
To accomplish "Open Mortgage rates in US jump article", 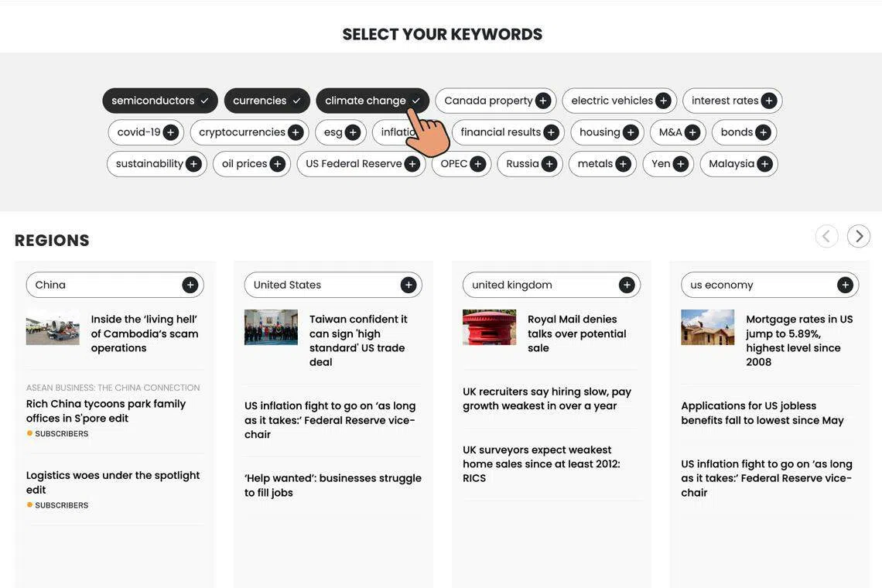I will (x=799, y=340).
